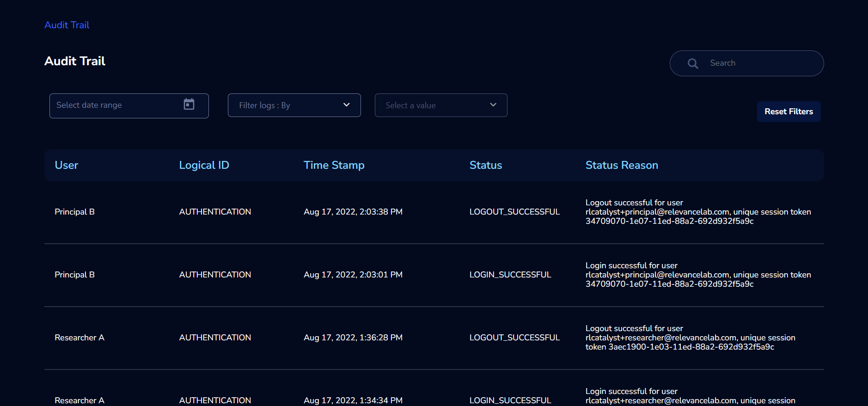Click the timestamp Aug 17, 2022, 2:03:01 PM
The width and height of the screenshot is (868, 406).
(353, 275)
